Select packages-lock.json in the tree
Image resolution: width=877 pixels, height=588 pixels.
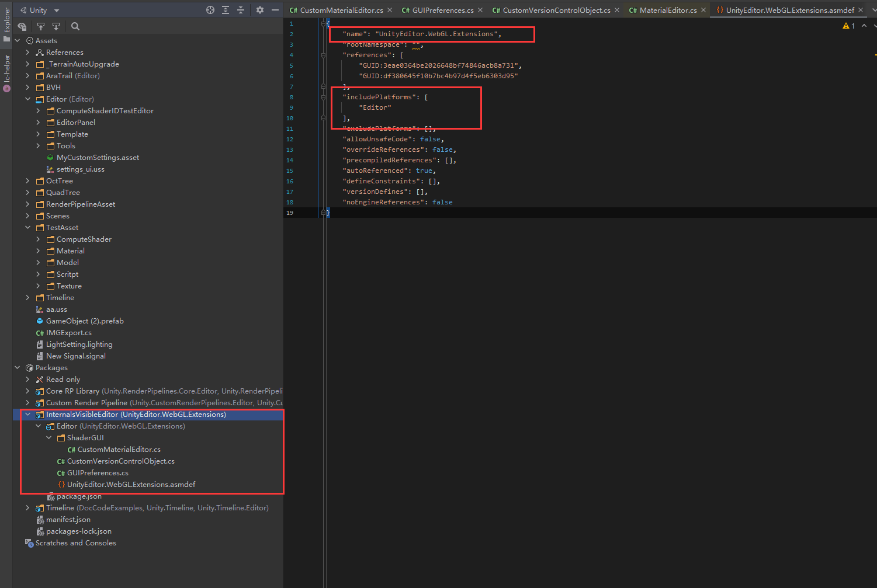(x=79, y=531)
